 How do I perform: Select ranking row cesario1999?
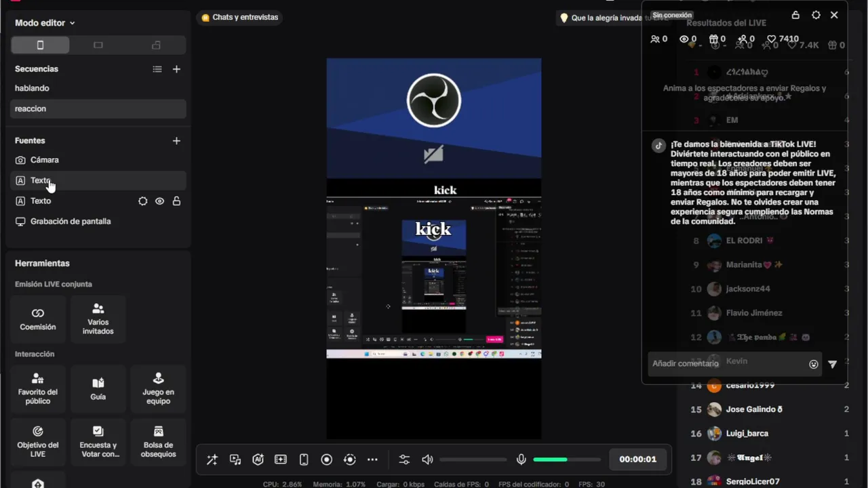(x=769, y=386)
